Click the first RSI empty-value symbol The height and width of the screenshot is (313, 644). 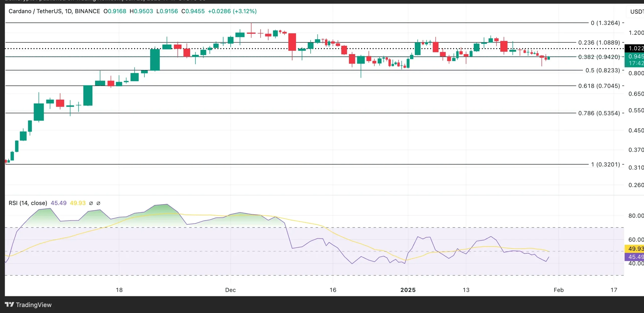tap(91, 203)
